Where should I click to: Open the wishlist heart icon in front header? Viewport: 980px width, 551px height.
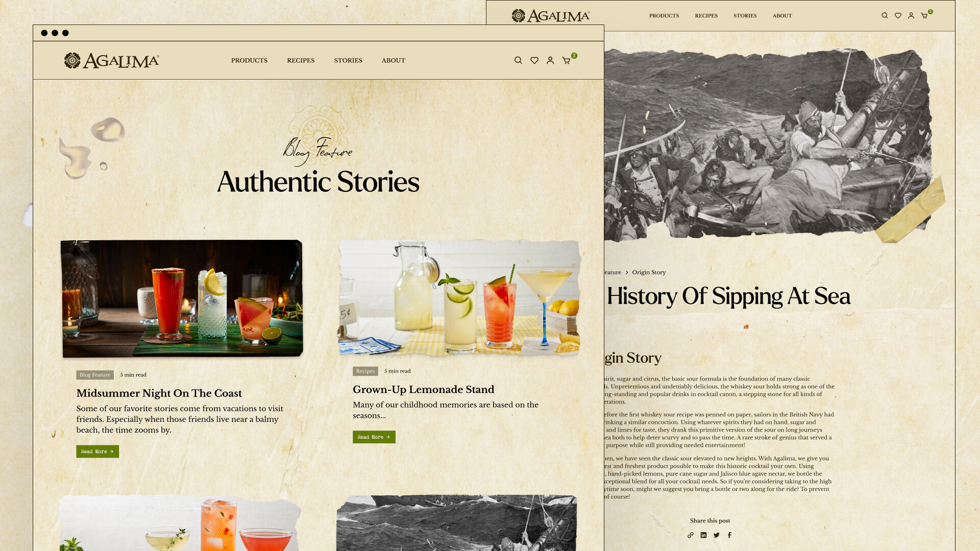tap(534, 60)
